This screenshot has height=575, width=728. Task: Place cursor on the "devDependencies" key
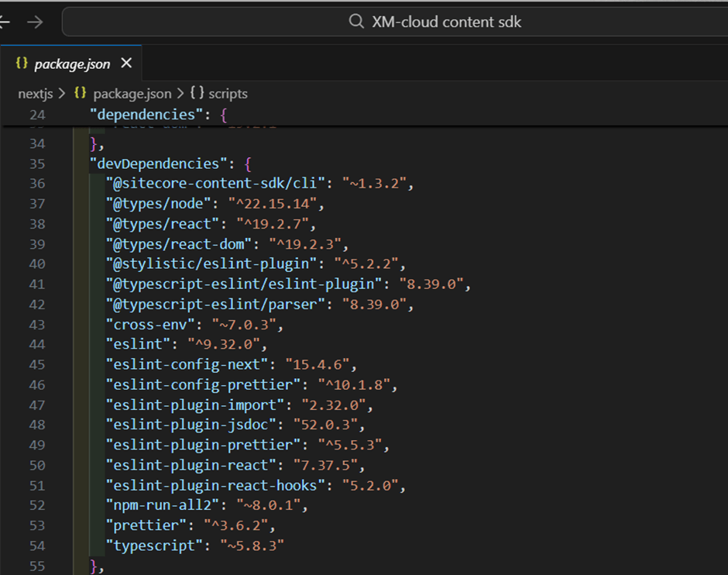point(155,164)
